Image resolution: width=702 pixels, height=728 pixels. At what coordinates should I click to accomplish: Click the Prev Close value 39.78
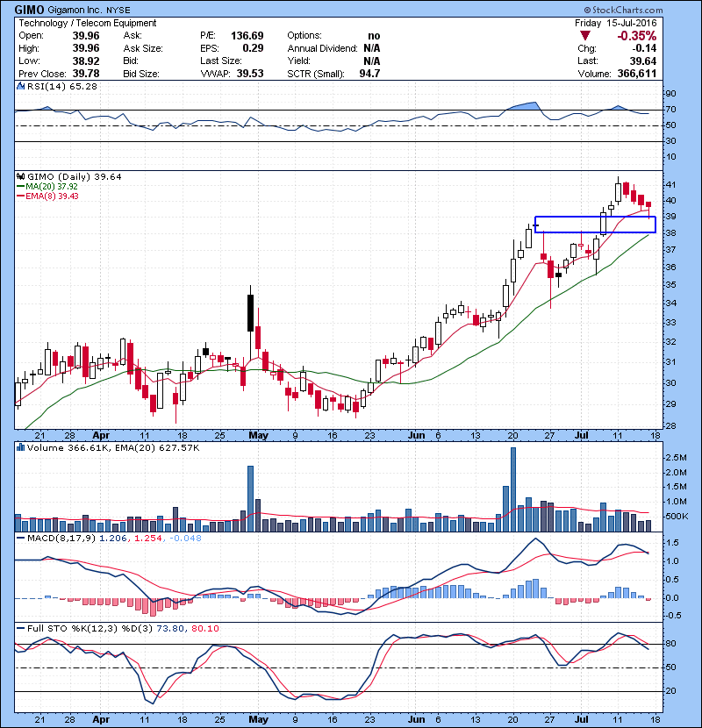86,74
